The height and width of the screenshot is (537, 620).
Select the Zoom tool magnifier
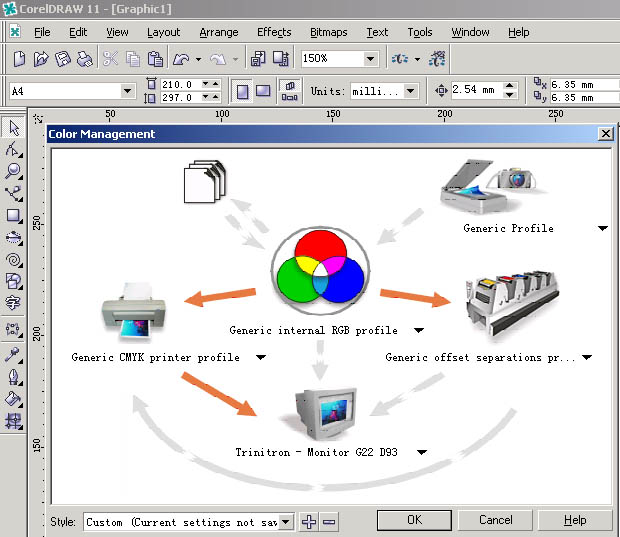[14, 171]
